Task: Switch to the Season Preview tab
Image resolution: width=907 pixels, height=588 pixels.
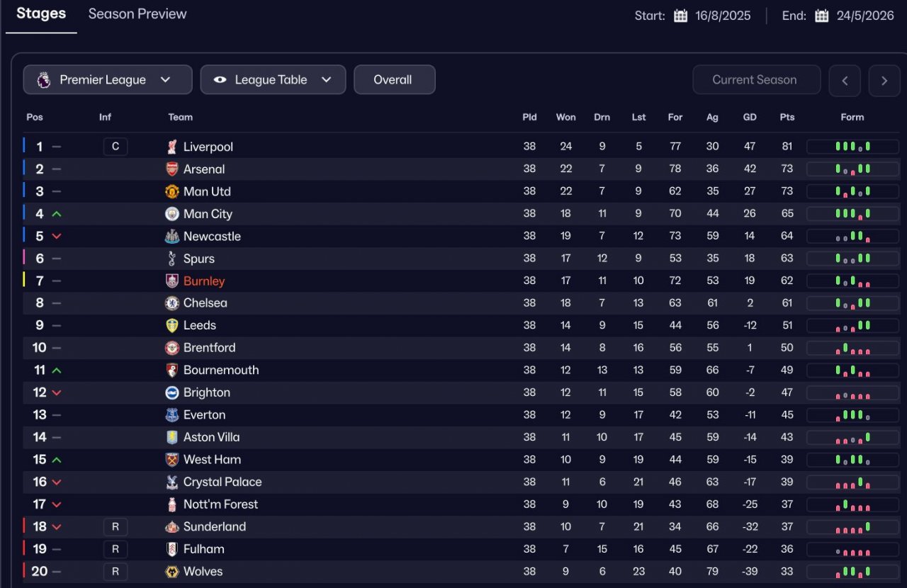Action: pyautogui.click(x=137, y=14)
